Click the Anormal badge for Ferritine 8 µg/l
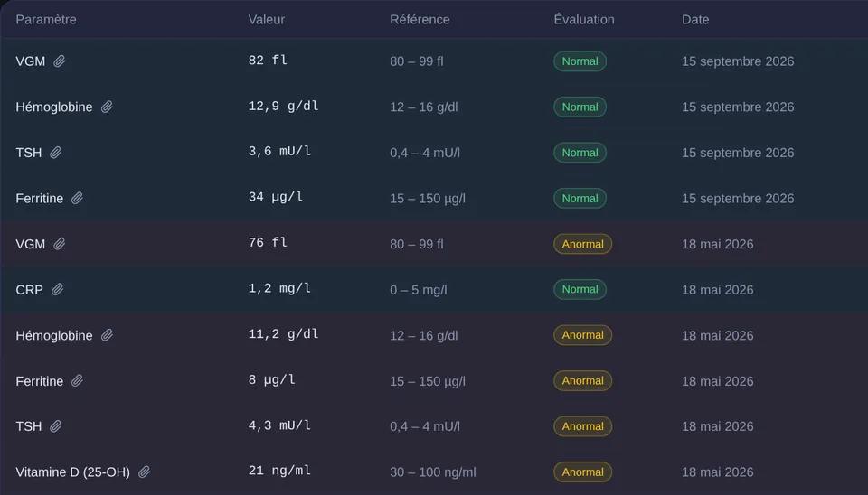The width and height of the screenshot is (868, 495). (582, 380)
